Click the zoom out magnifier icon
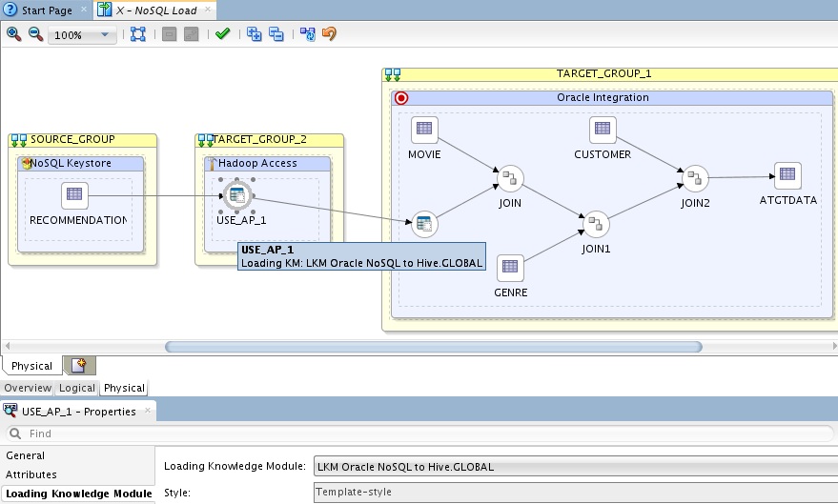 coord(35,34)
